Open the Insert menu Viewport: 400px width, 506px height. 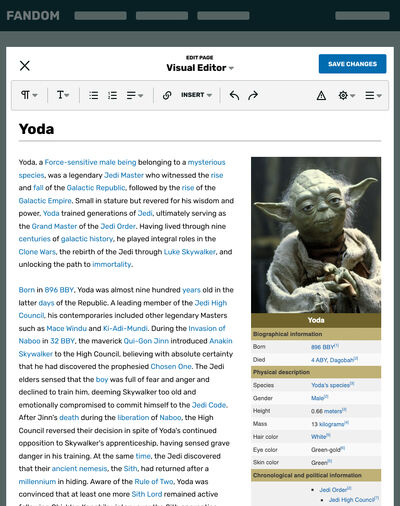point(196,95)
